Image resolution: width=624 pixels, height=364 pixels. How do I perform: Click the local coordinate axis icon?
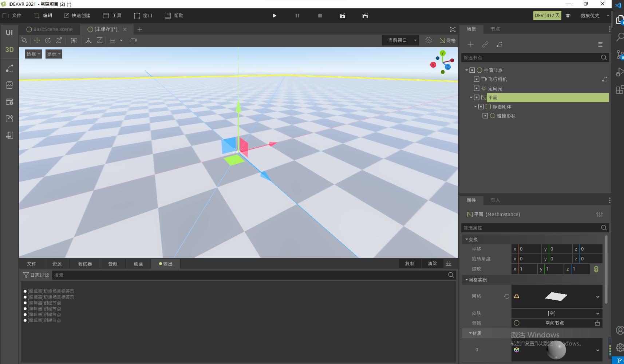point(88,40)
